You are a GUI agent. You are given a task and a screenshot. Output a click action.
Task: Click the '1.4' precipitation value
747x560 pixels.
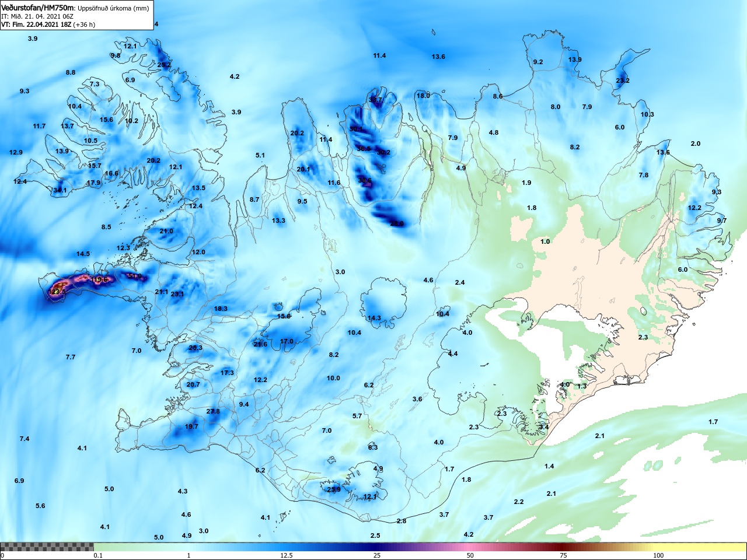point(549,466)
